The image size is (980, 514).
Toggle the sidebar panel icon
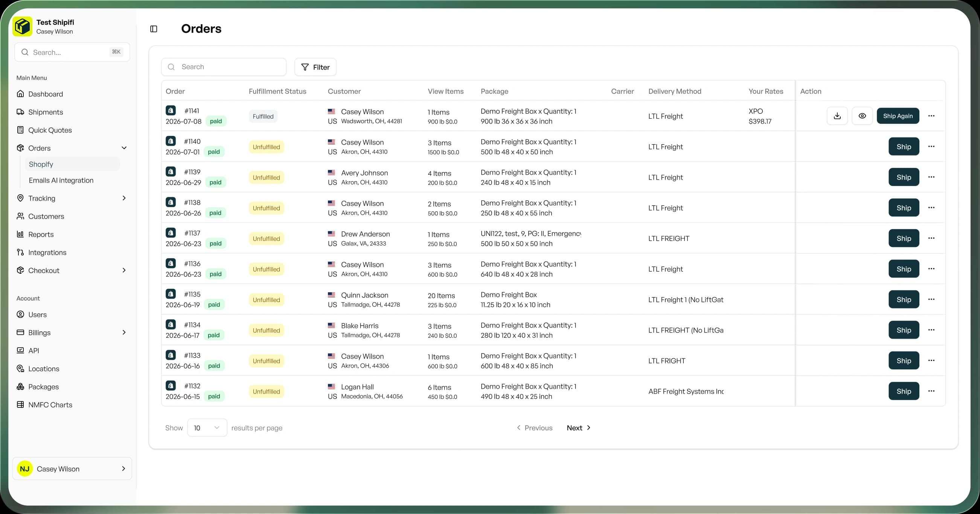[x=154, y=29]
